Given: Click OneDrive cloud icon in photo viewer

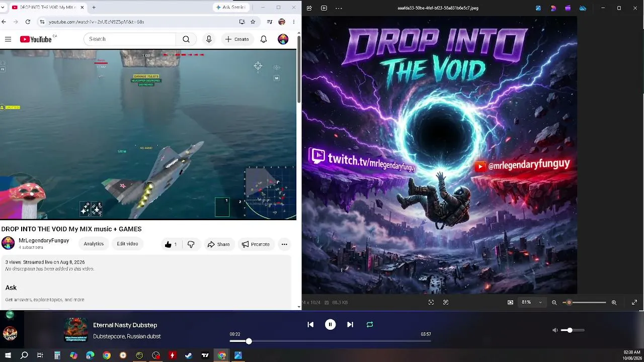Looking at the screenshot, I should [x=583, y=8].
